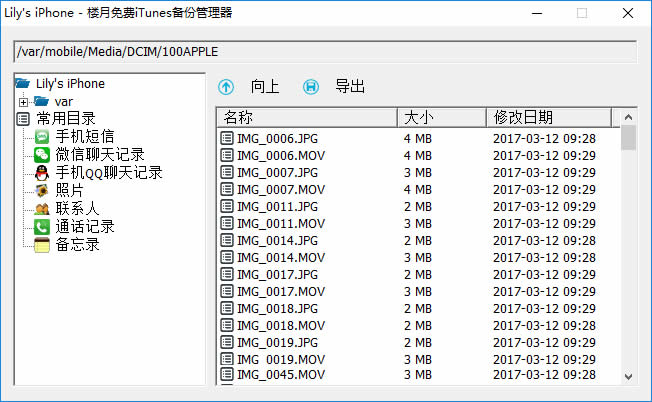Viewport: 652px width, 402px height.
Task: Select file name IMG_0019.JPG
Action: 277,343
